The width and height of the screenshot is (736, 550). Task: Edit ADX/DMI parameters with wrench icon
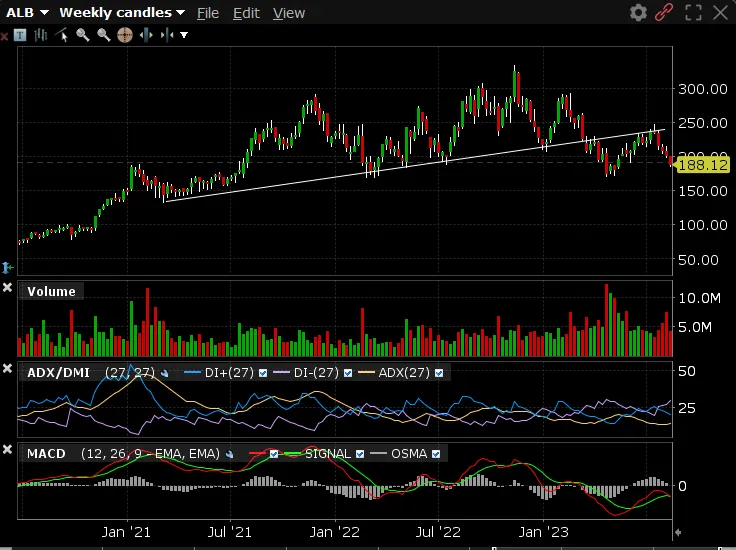164,374
